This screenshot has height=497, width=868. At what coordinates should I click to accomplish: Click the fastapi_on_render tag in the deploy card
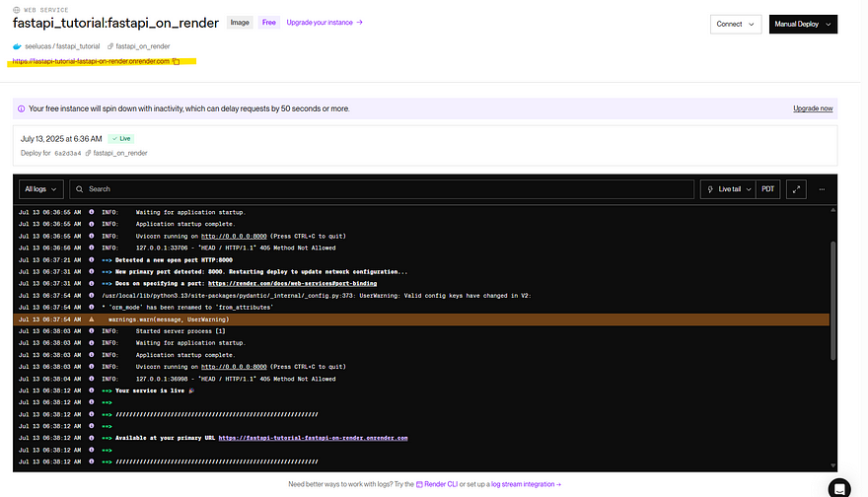(120, 153)
